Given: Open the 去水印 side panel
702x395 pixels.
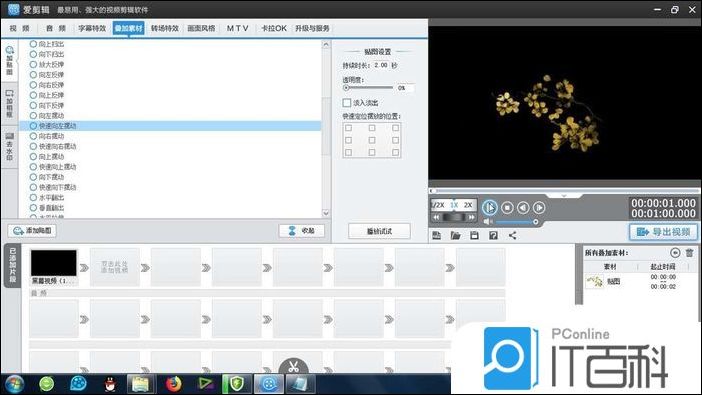Looking at the screenshot, I should pyautogui.click(x=9, y=146).
